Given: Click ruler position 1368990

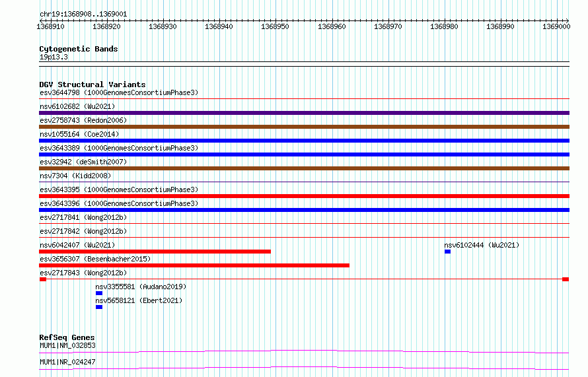Looking at the screenshot, I should (500, 26).
